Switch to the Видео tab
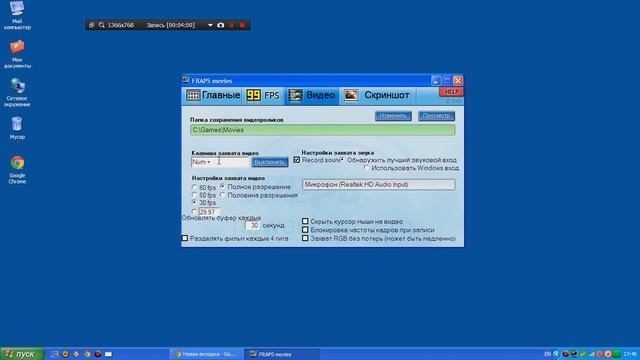The image size is (640, 360). (312, 96)
